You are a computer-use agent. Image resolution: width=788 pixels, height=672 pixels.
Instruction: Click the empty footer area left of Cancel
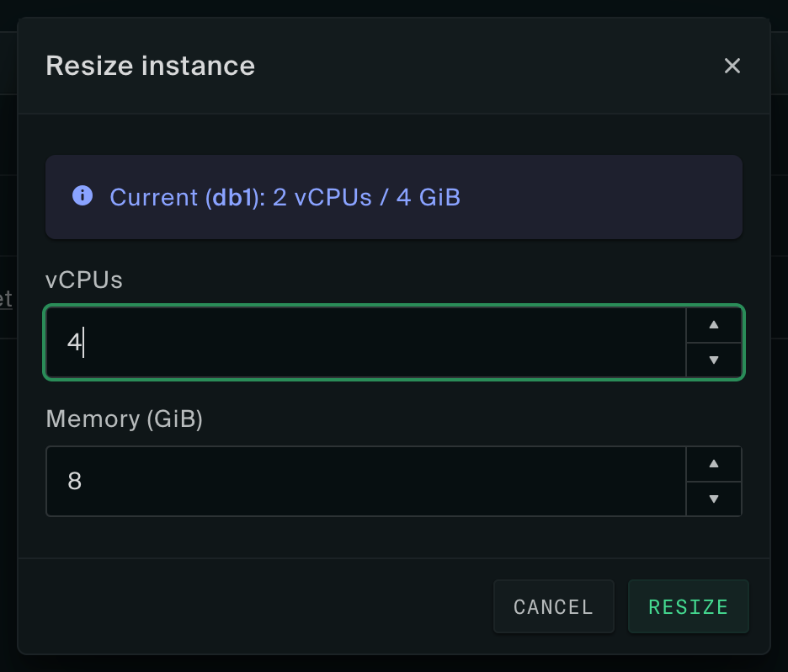253,606
